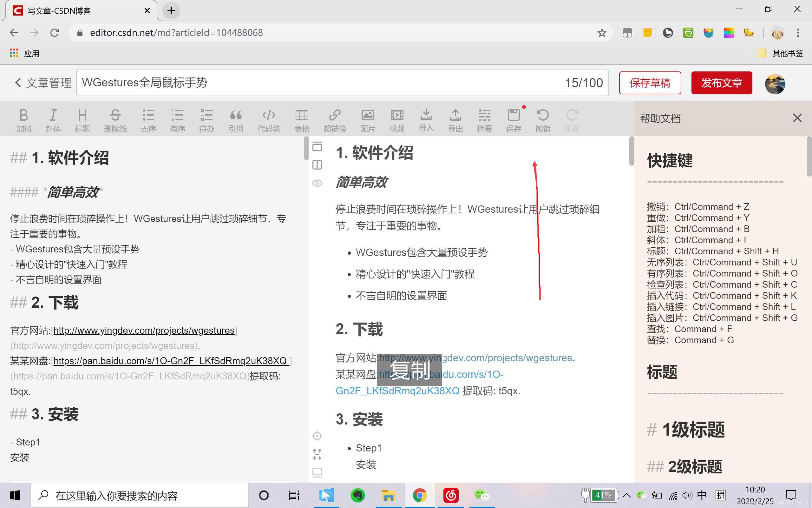
Task: Save the article with the 保存 icon
Action: pos(514,120)
